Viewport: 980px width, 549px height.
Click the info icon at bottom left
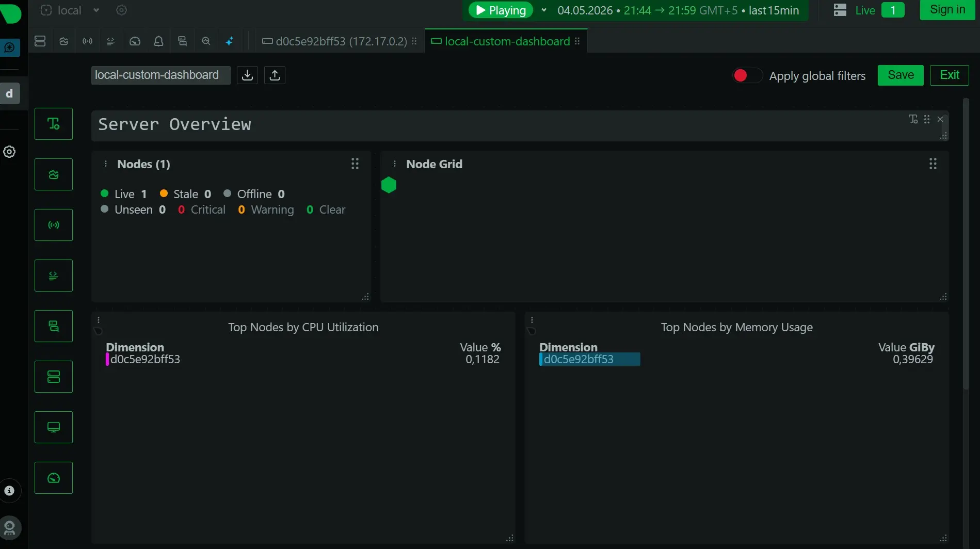[10, 491]
